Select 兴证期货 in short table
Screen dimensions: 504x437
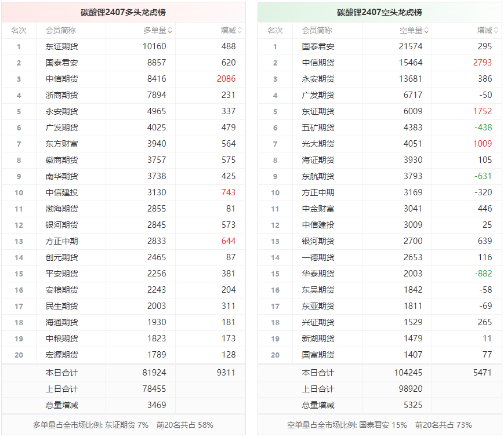click(x=318, y=322)
